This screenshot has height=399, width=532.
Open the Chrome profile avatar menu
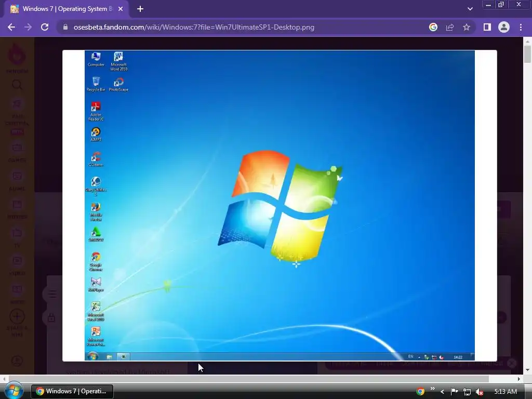pyautogui.click(x=504, y=27)
